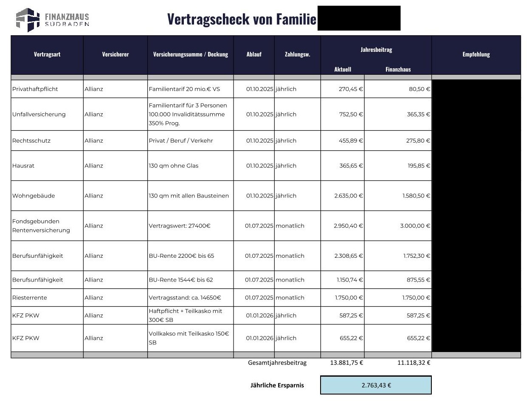Select Finanzhaus premium '875,55 €'
This screenshot has width=532, height=403.
(x=419, y=280)
